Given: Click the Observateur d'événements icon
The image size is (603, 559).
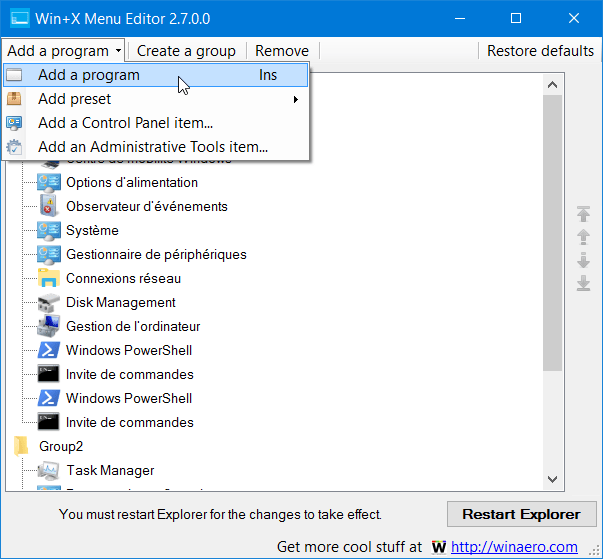Looking at the screenshot, I should [48, 206].
